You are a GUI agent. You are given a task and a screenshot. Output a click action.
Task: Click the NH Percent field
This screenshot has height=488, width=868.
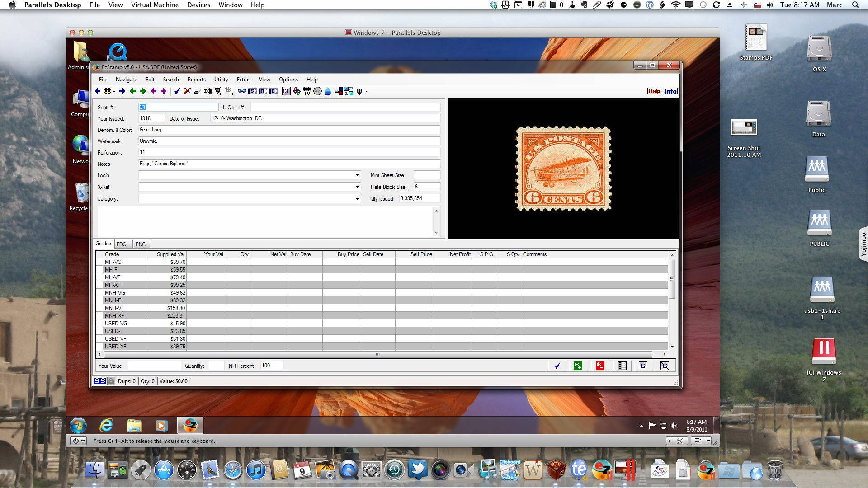271,366
